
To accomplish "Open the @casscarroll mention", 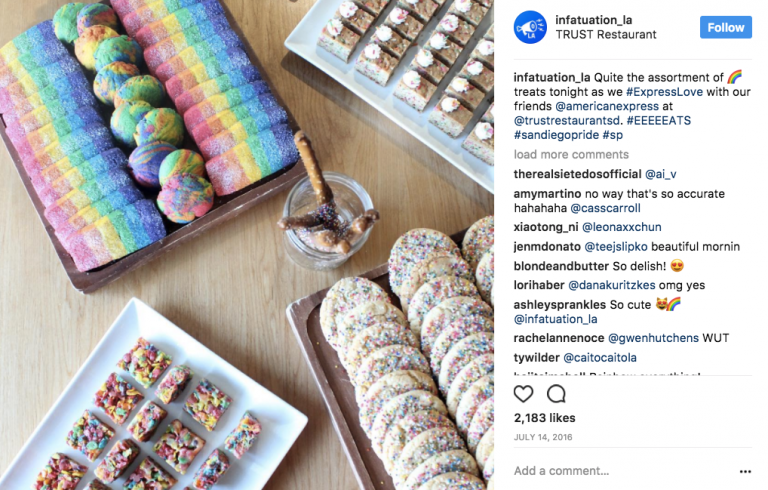I will coord(605,208).
